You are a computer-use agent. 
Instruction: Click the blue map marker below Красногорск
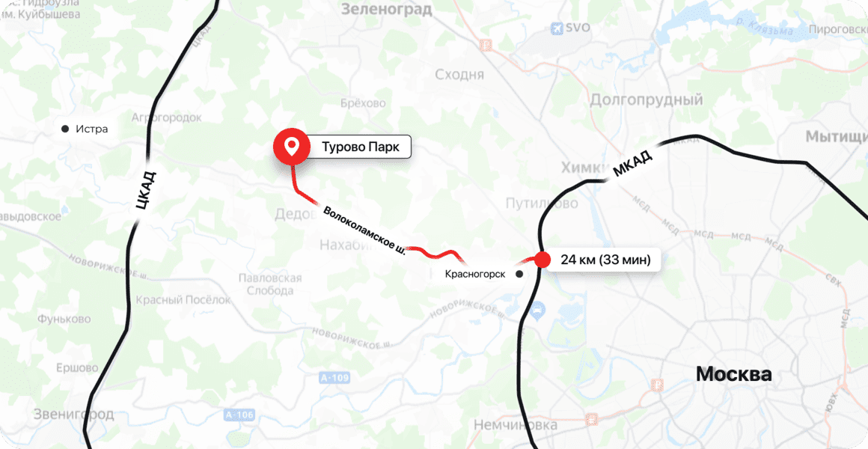pos(537,311)
